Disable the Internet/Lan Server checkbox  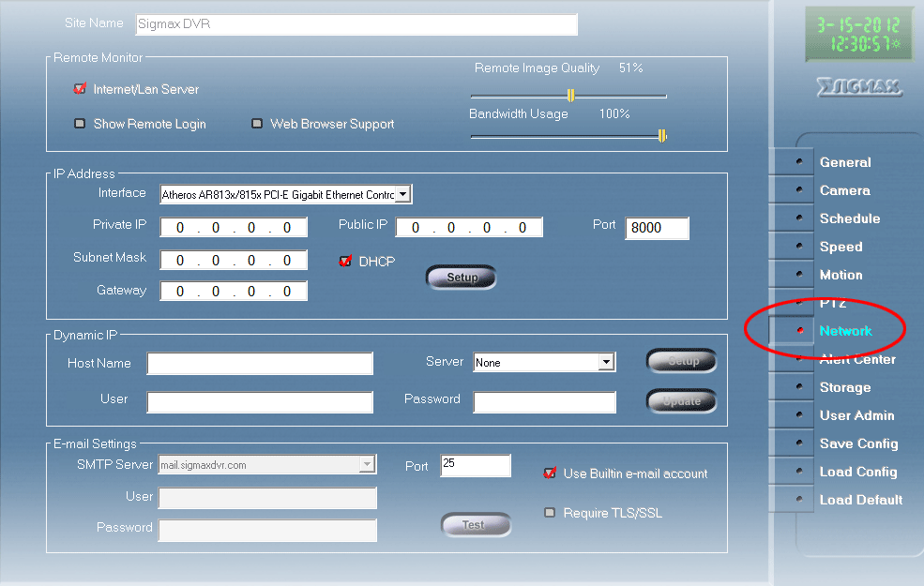pyautogui.click(x=80, y=90)
